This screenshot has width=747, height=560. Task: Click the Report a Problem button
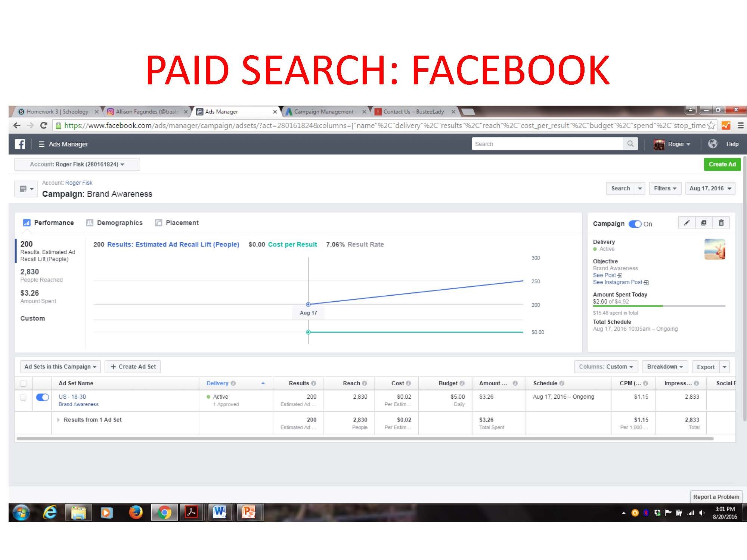pos(716,497)
